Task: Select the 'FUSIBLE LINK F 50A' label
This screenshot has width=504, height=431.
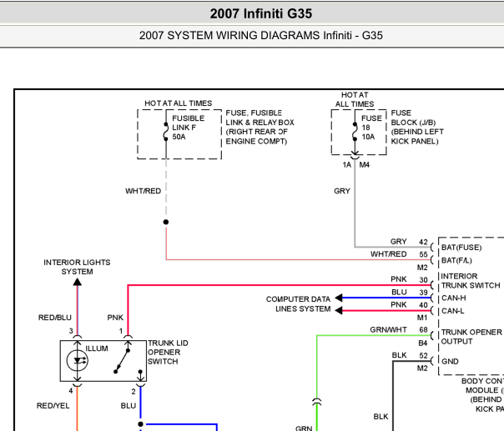Action: [x=189, y=128]
